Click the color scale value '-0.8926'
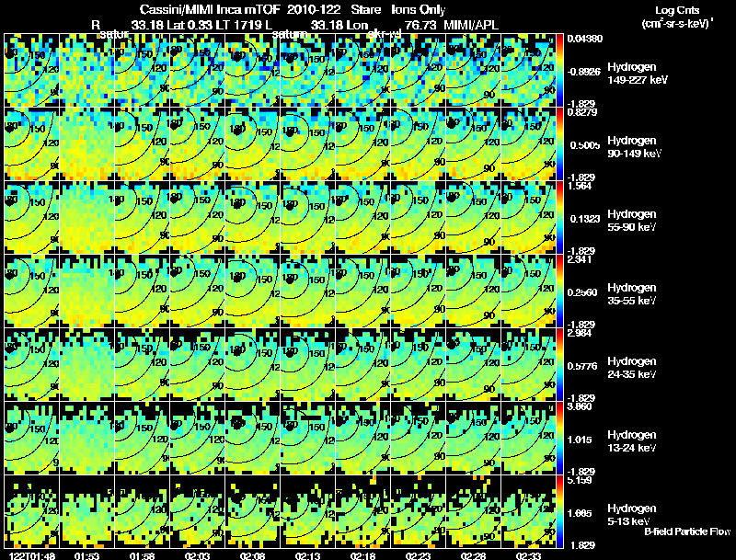736x560 pixels. point(583,72)
